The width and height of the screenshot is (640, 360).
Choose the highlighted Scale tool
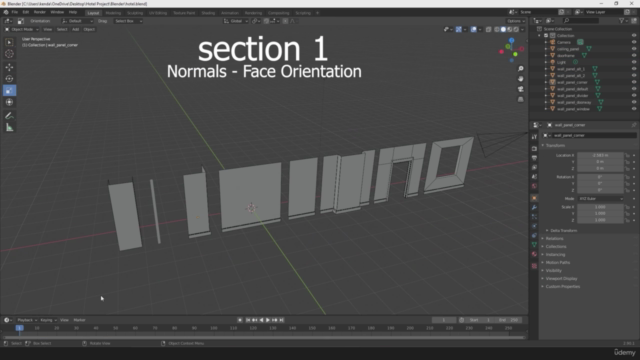(9, 91)
